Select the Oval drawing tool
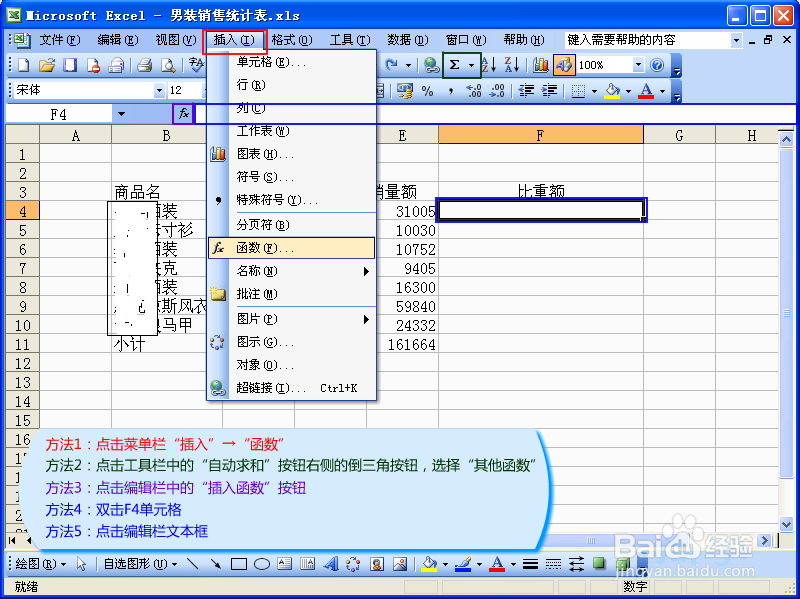This screenshot has width=800, height=599. tap(262, 564)
